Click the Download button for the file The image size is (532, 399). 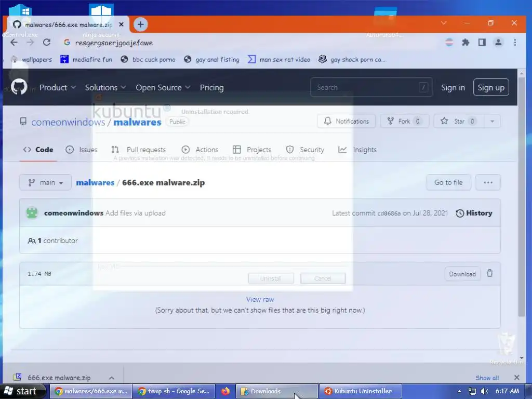coord(462,274)
